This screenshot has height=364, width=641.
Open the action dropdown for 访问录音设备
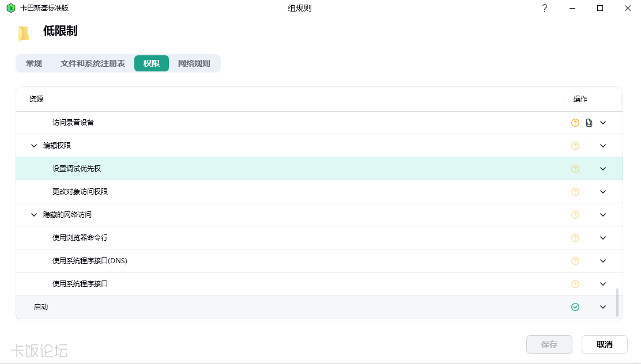click(x=603, y=123)
